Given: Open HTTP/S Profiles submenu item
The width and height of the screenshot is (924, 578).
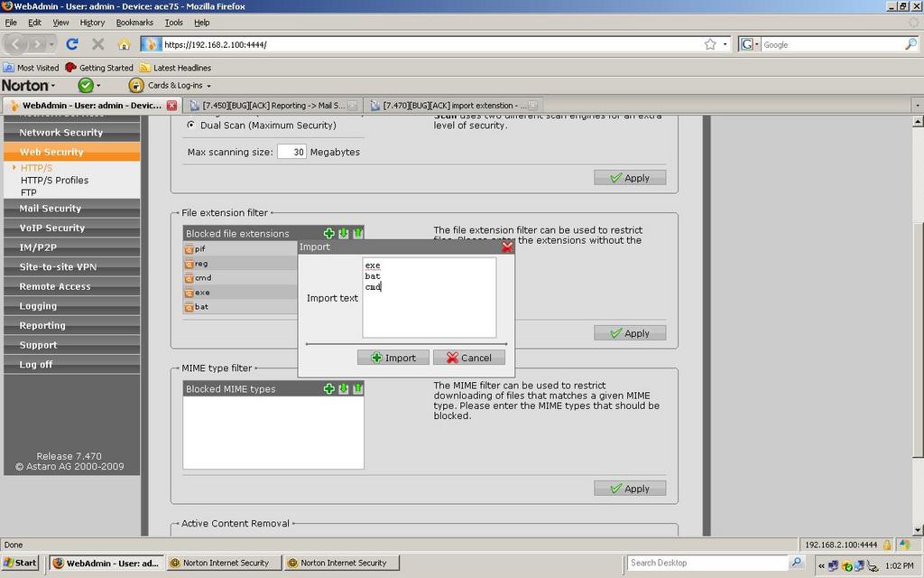Looking at the screenshot, I should click(x=54, y=181).
